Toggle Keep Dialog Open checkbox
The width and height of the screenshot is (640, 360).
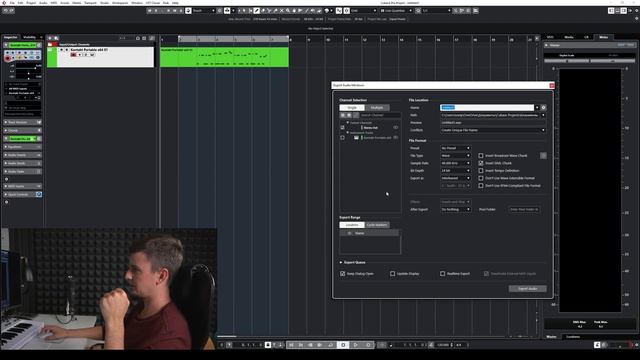click(342, 273)
